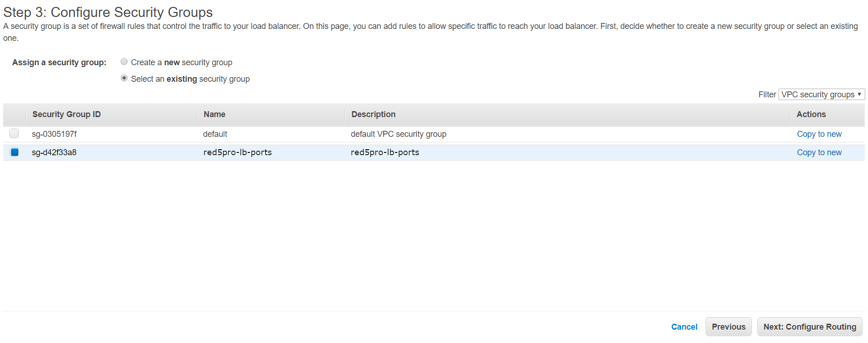Image resolution: width=868 pixels, height=343 pixels.
Task: Click the red5pro-lb-ports description cell
Action: pyautogui.click(x=385, y=152)
